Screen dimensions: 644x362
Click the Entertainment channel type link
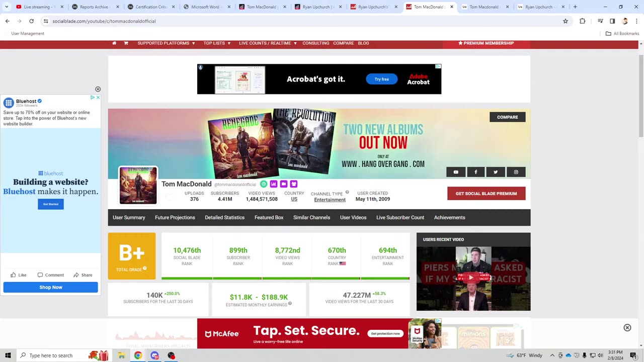click(330, 200)
